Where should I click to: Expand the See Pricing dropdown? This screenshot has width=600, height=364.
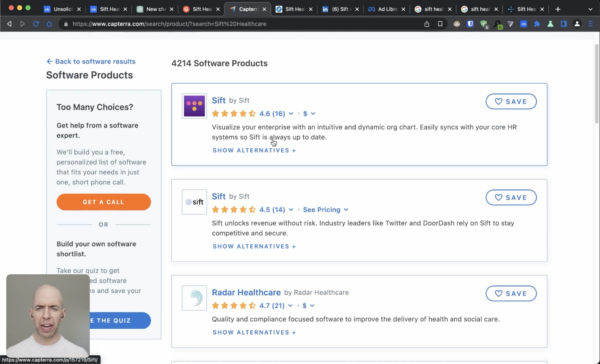click(325, 210)
